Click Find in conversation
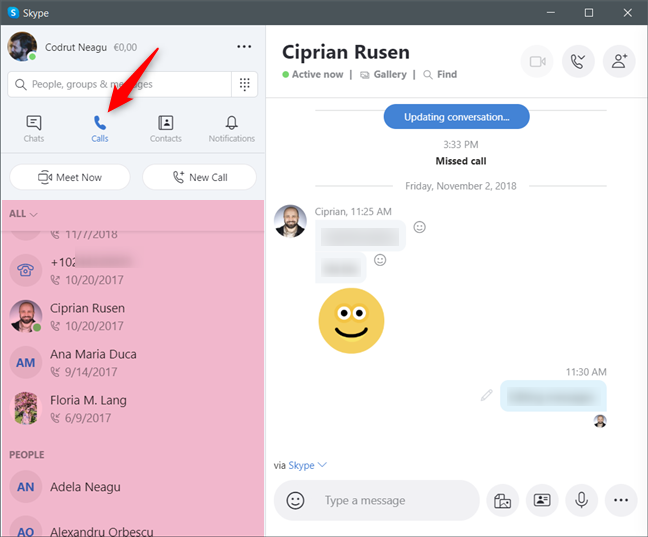The image size is (648, 537). (441, 74)
